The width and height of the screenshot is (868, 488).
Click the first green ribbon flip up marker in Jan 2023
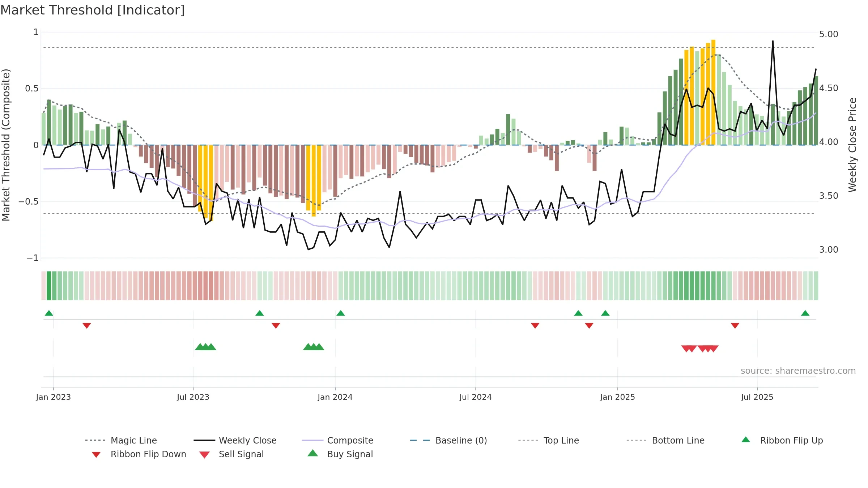(x=49, y=313)
